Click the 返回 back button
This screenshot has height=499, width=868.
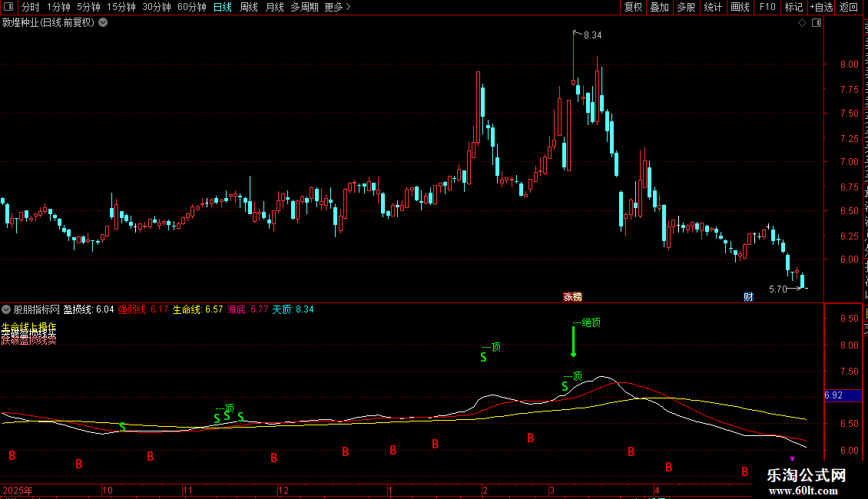tap(848, 7)
